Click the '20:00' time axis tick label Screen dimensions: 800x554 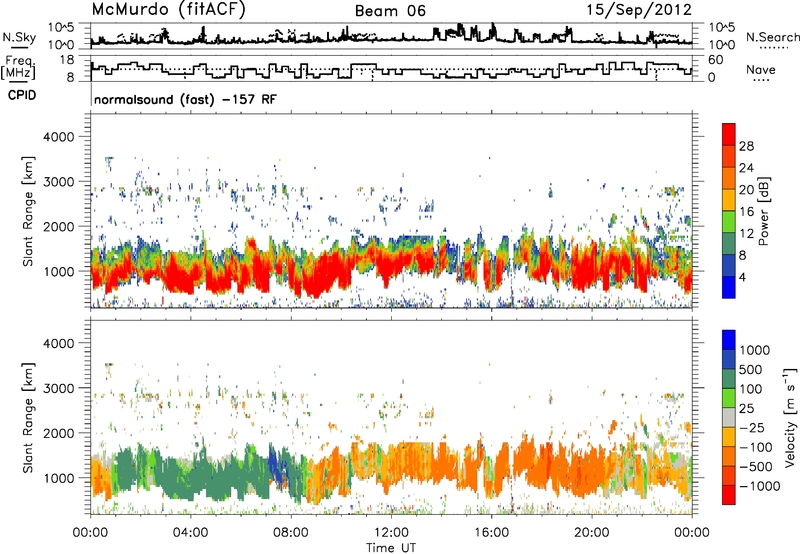tap(591, 532)
